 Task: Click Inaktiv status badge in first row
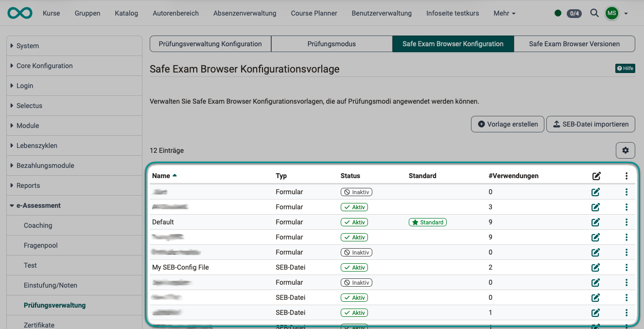coord(356,192)
